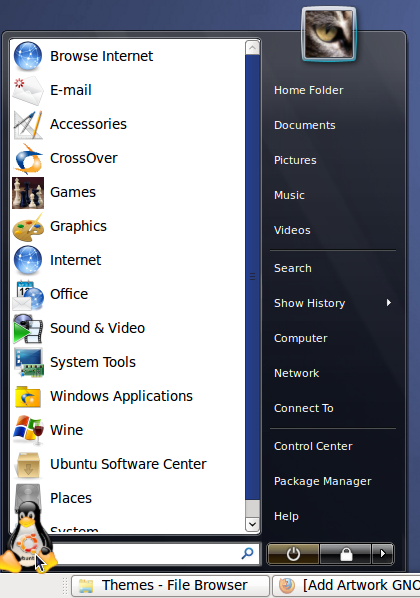The height and width of the screenshot is (598, 420).
Task: Open Computer from the menu
Action: (301, 338)
